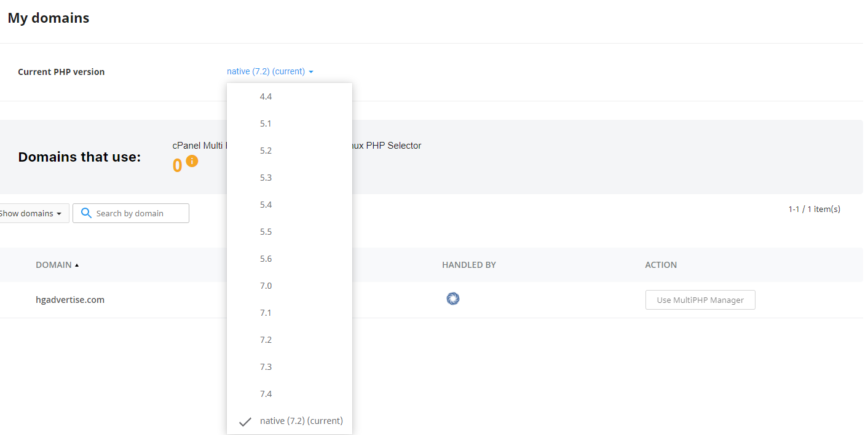Open the Show domains filter dropdown
The image size is (868, 435).
pyautogui.click(x=31, y=213)
